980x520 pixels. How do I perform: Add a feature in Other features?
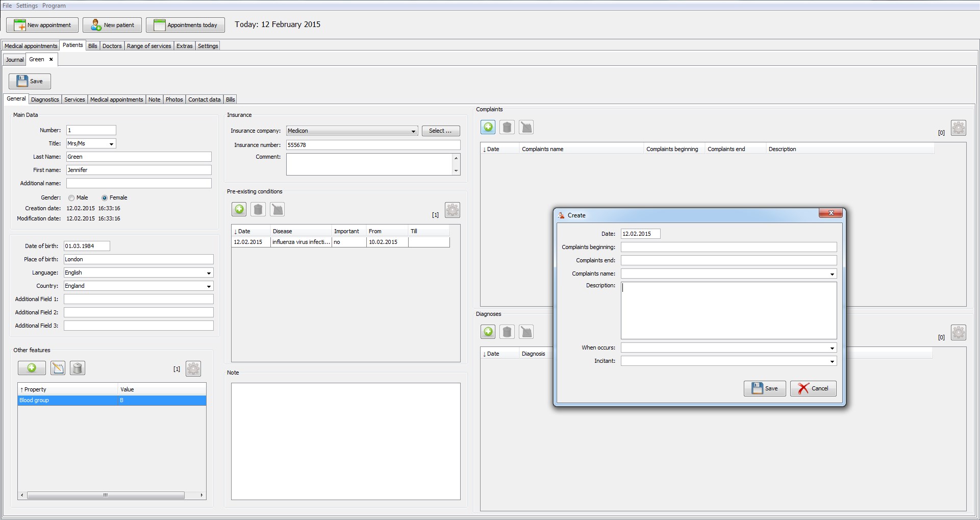[32, 368]
